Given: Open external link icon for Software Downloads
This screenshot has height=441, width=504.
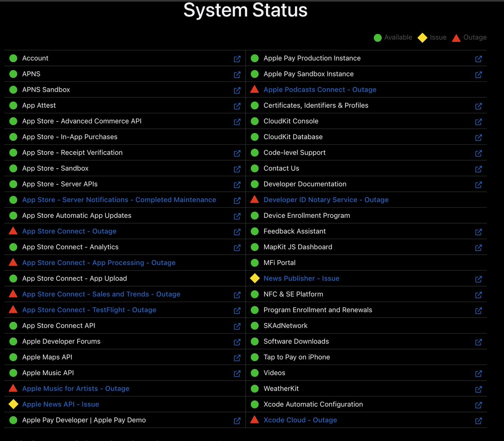Looking at the screenshot, I should pyautogui.click(x=478, y=342).
